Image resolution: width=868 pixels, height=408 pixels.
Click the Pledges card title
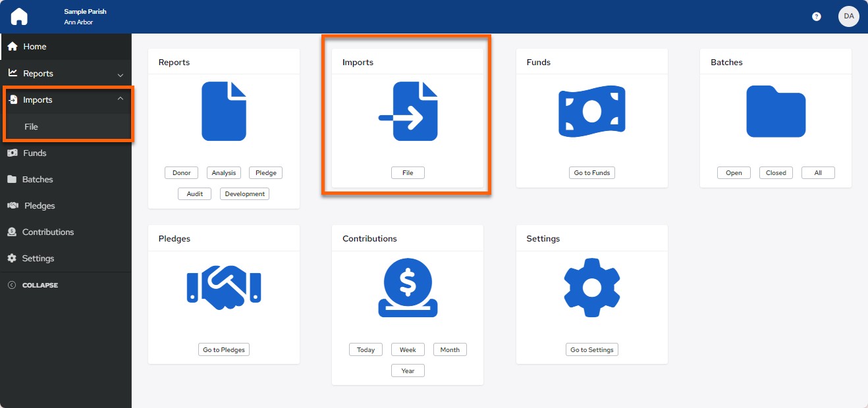click(x=175, y=239)
